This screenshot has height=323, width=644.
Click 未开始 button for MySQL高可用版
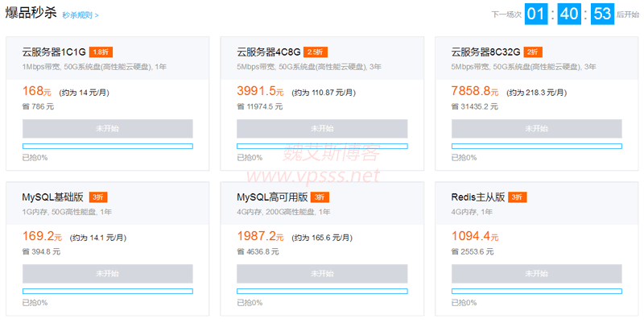(x=322, y=274)
